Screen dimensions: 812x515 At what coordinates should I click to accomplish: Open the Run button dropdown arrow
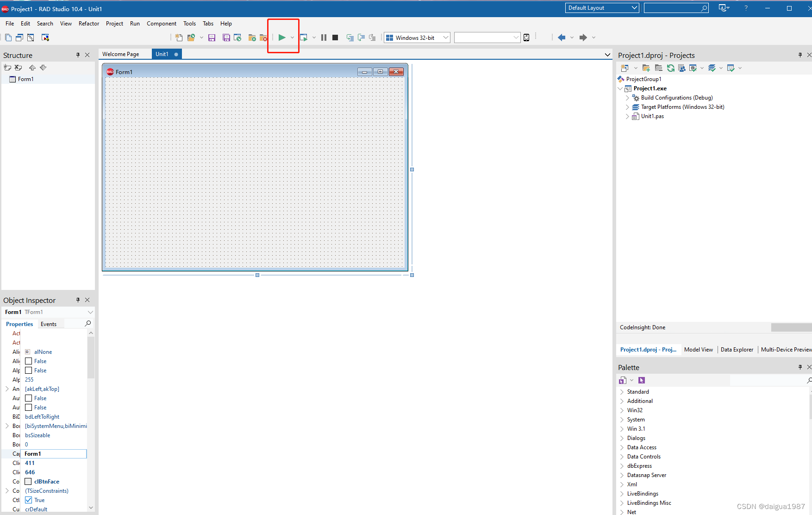293,38
